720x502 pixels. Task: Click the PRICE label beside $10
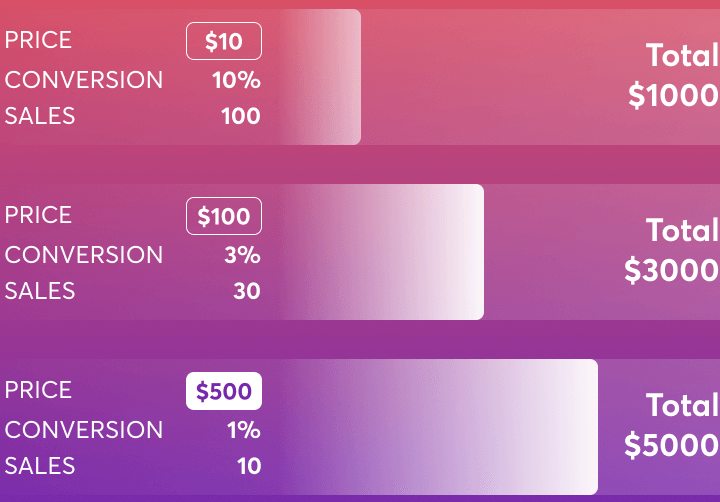pos(39,41)
